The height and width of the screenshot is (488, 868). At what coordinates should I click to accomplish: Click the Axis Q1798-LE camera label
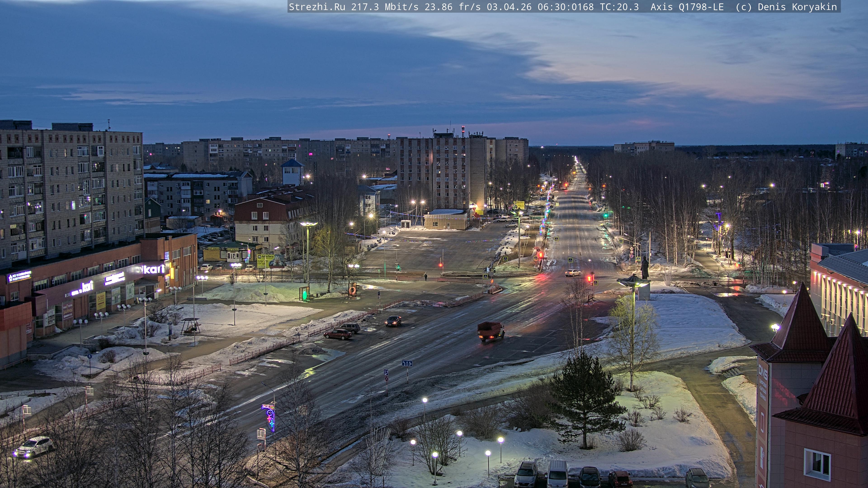pyautogui.click(x=687, y=7)
